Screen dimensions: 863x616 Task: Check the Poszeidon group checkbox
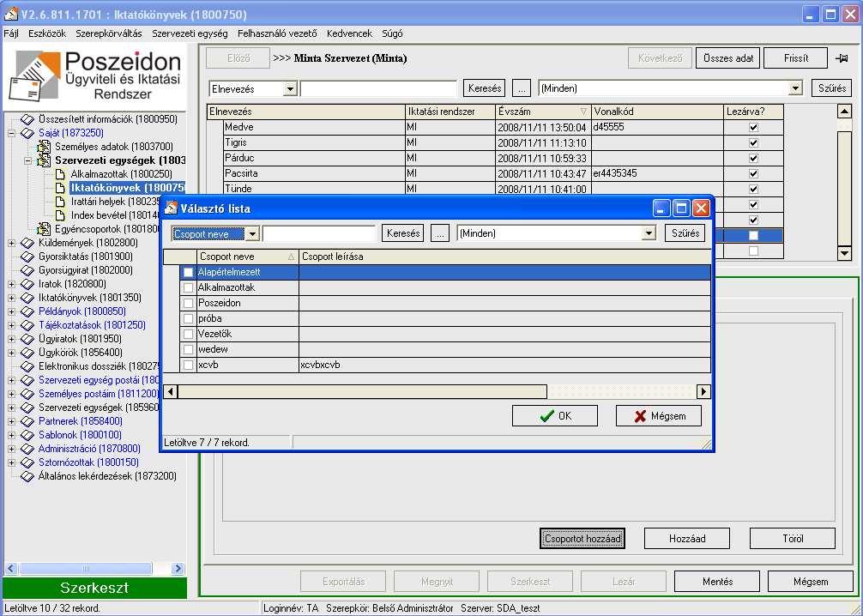[188, 303]
